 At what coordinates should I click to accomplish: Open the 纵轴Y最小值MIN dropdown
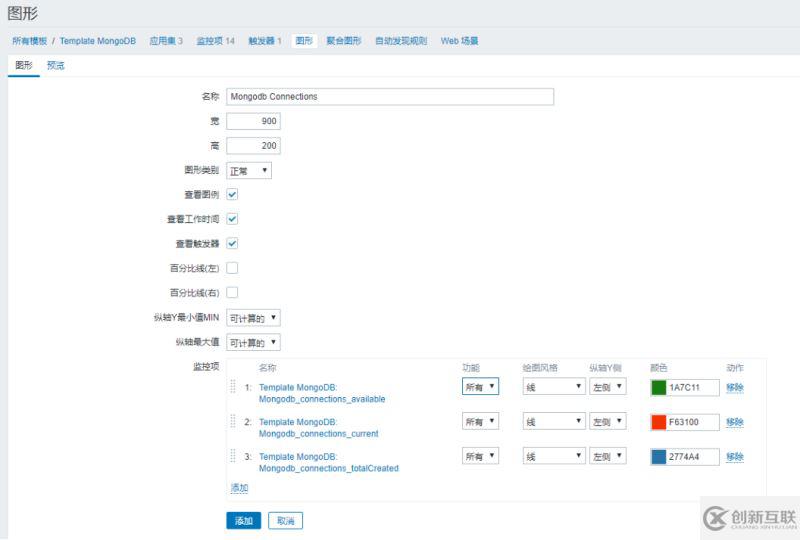(x=254, y=318)
